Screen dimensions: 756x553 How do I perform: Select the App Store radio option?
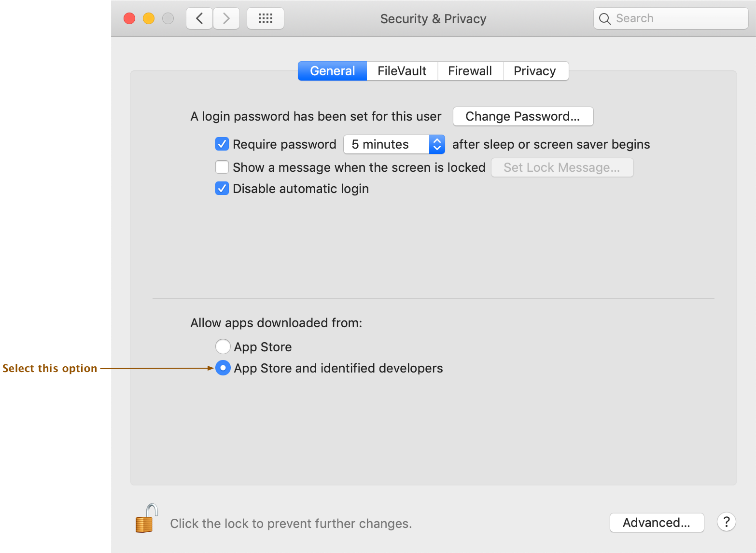point(223,346)
